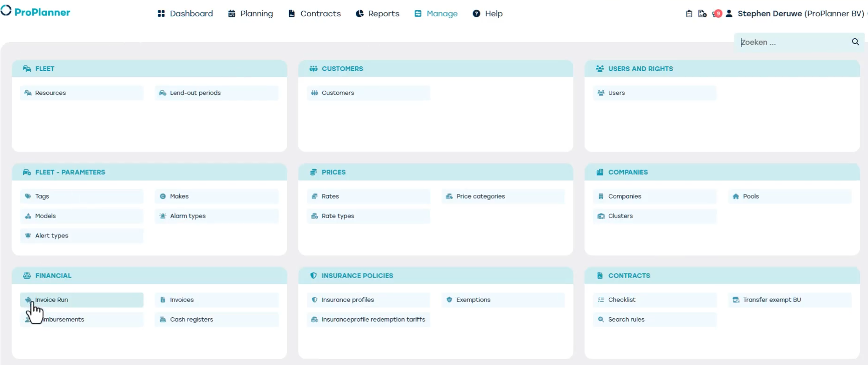Click the Alarm types tile icon

click(163, 216)
